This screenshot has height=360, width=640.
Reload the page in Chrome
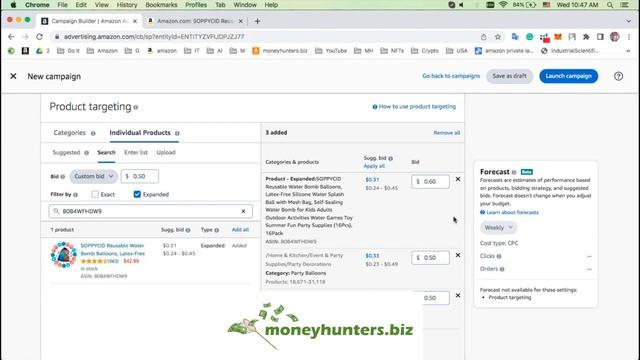(x=39, y=37)
